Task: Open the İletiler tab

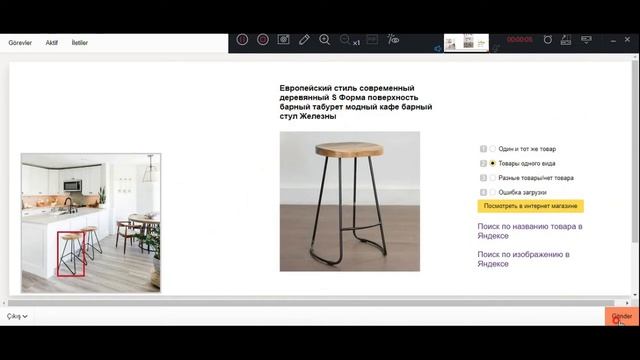Action: (80, 42)
